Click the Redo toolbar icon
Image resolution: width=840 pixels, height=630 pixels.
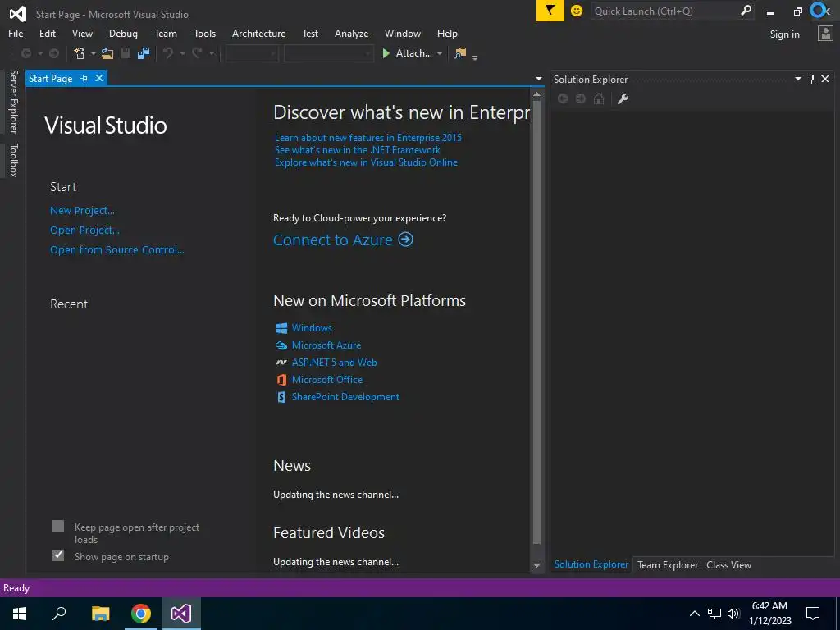(197, 53)
